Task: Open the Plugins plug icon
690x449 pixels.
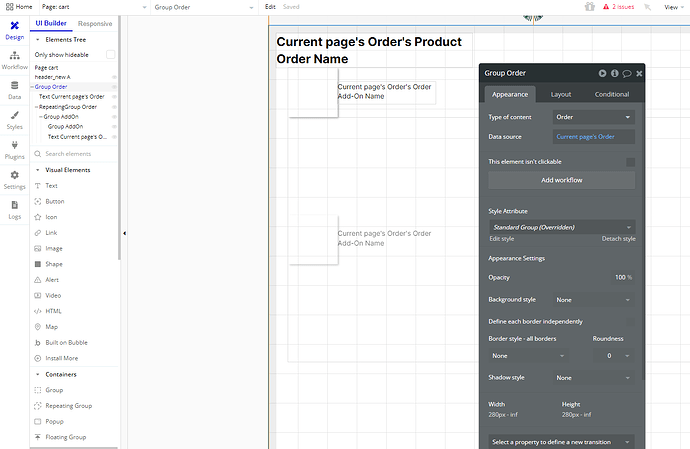Action: 15,145
